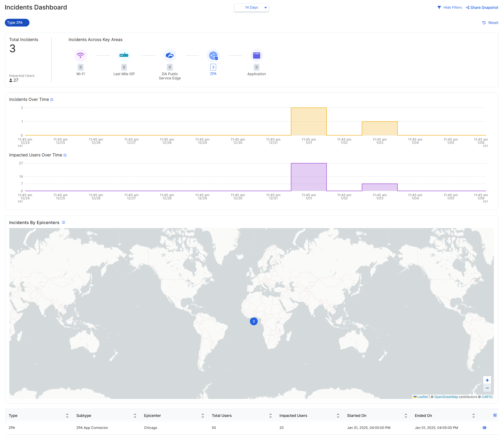Click the Impacted Users Over Time info icon
The width and height of the screenshot is (504, 435).
click(65, 155)
